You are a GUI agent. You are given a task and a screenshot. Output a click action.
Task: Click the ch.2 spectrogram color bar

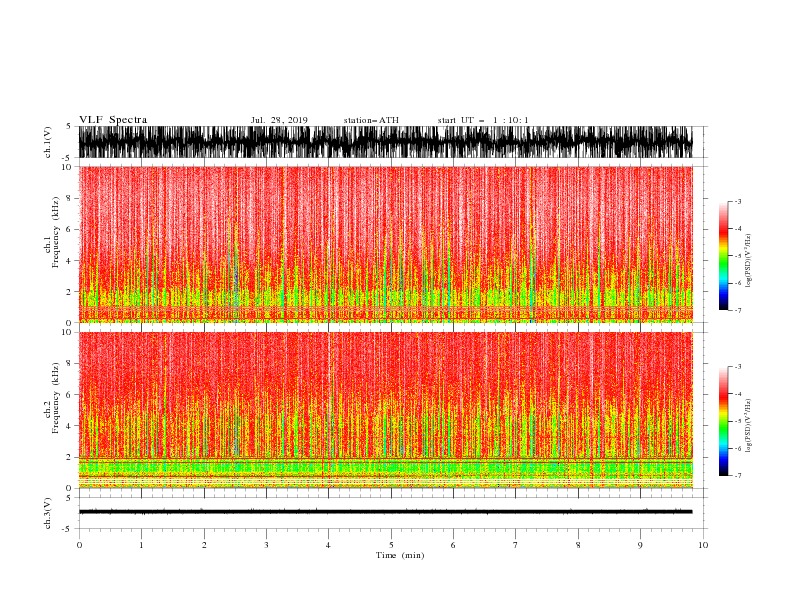723,421
